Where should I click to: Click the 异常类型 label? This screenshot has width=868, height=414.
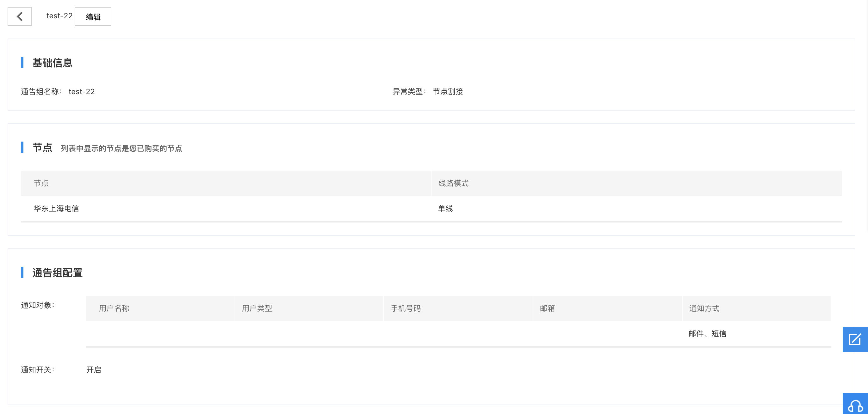(409, 92)
